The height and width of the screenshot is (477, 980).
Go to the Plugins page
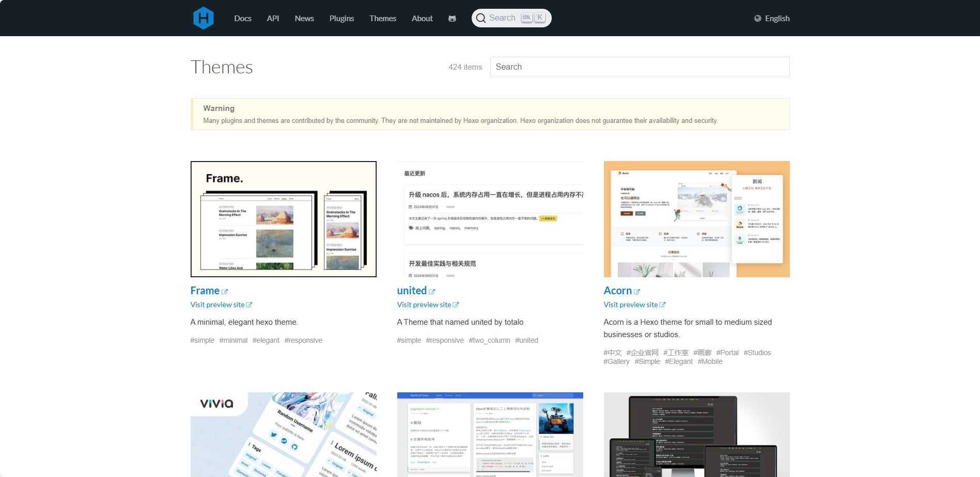pos(341,19)
